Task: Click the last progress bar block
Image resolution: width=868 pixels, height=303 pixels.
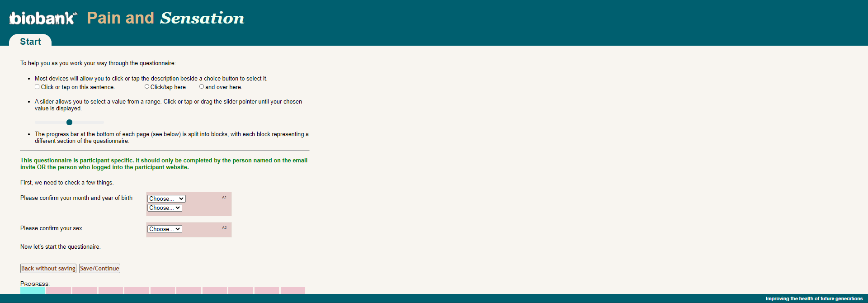Action: coord(292,290)
